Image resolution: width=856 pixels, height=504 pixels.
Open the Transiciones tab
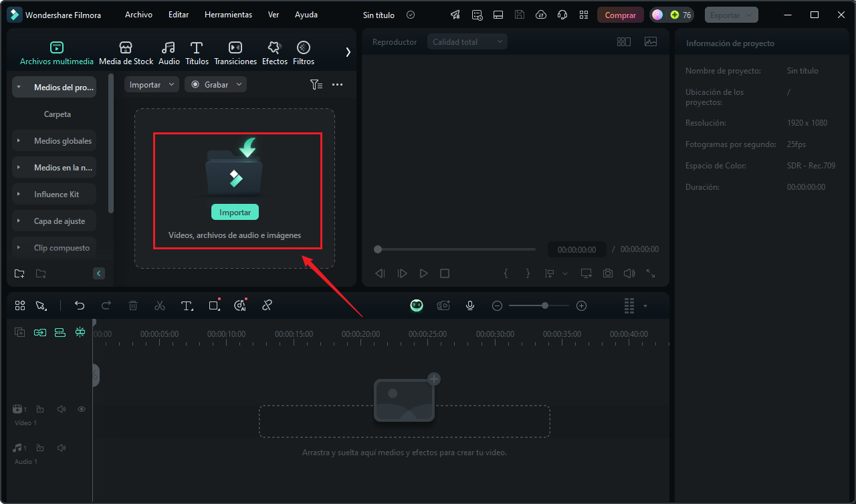pos(235,53)
